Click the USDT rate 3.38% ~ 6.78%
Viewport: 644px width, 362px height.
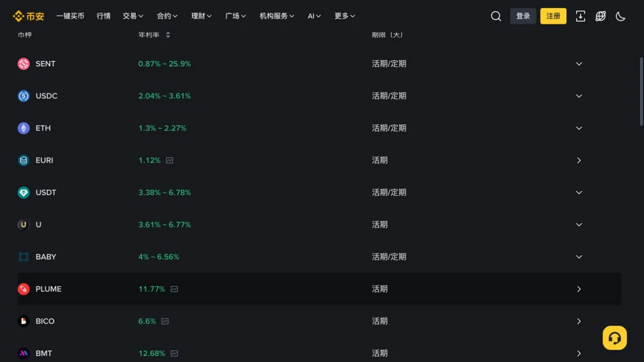point(165,193)
